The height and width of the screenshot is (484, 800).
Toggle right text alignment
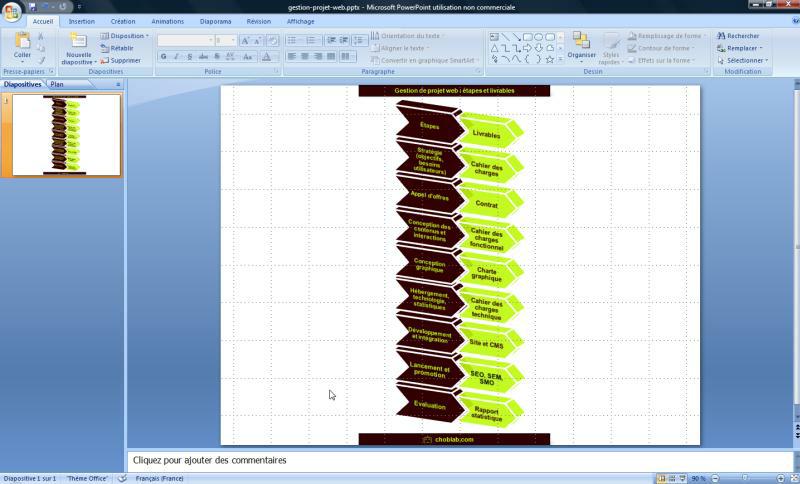317,56
